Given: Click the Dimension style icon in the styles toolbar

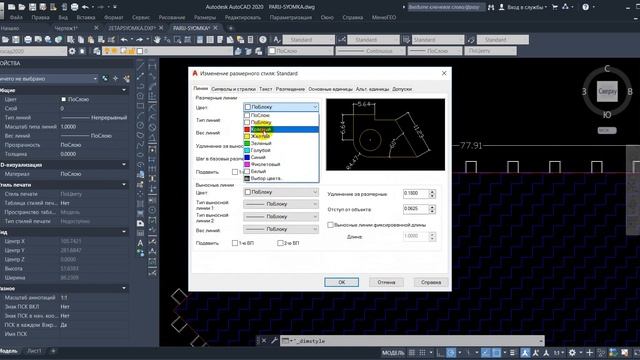Looking at the screenshot, I should point(342,40).
